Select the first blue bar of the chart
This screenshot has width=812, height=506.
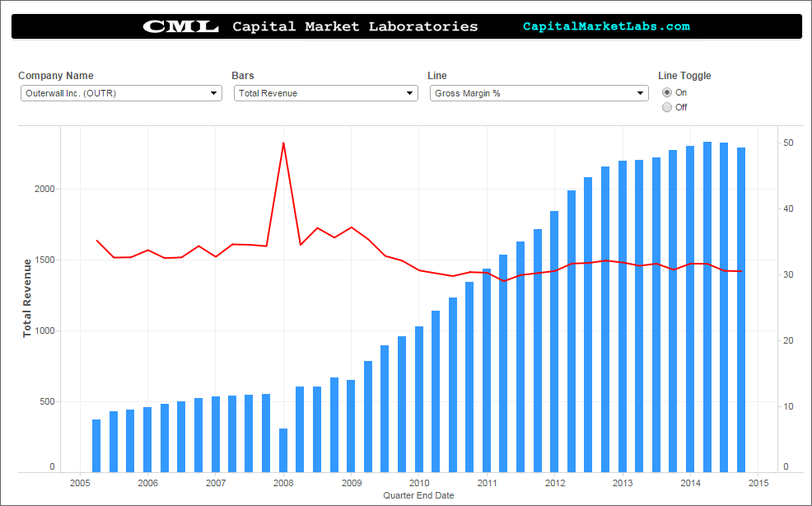click(96, 446)
